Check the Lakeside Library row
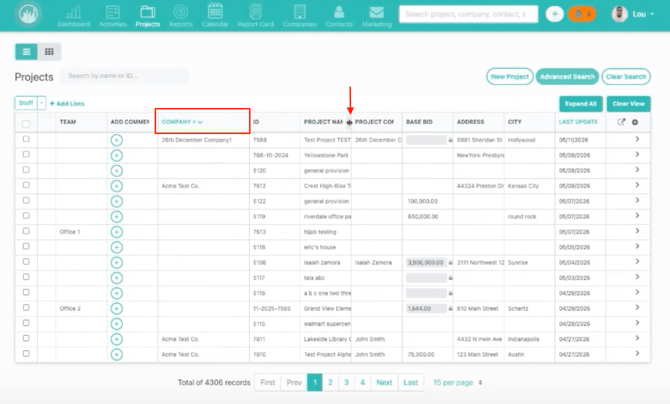Image resolution: width=670 pixels, height=404 pixels. (x=26, y=338)
